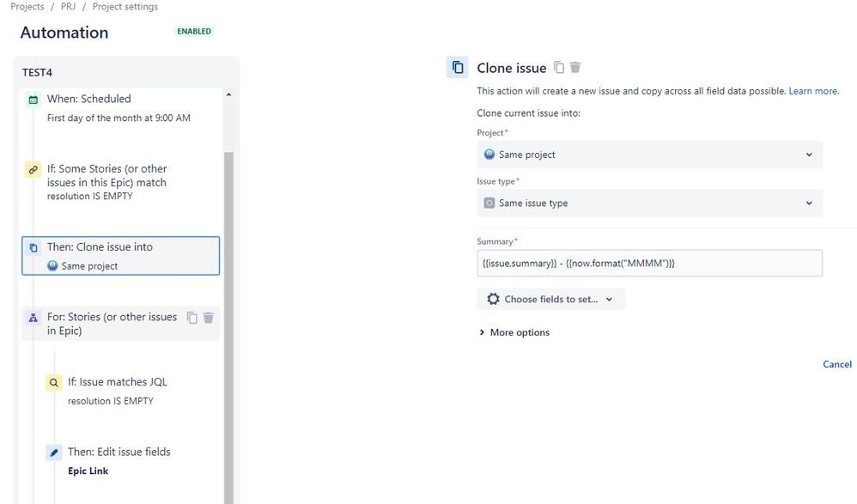
Task: Select the Scheduled trigger calendar icon
Action: click(x=32, y=99)
